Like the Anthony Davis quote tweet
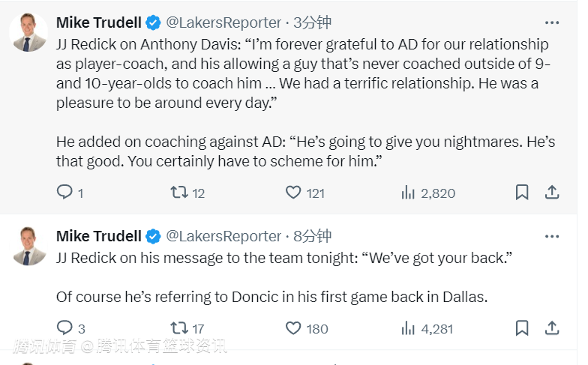 (x=293, y=193)
